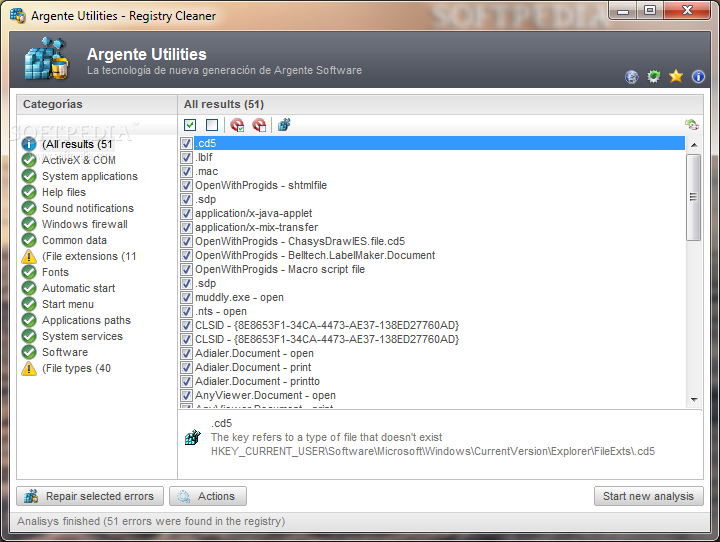The image size is (720, 542).
Task: Click green check icon beside Common data
Action: pyautogui.click(x=29, y=240)
